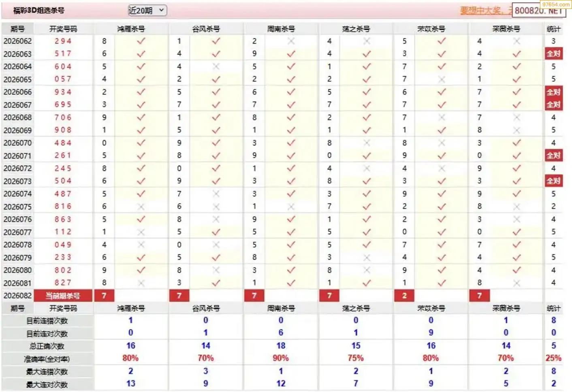Click the 准确率(全对率) row label
The height and width of the screenshot is (392, 572).
47,359
